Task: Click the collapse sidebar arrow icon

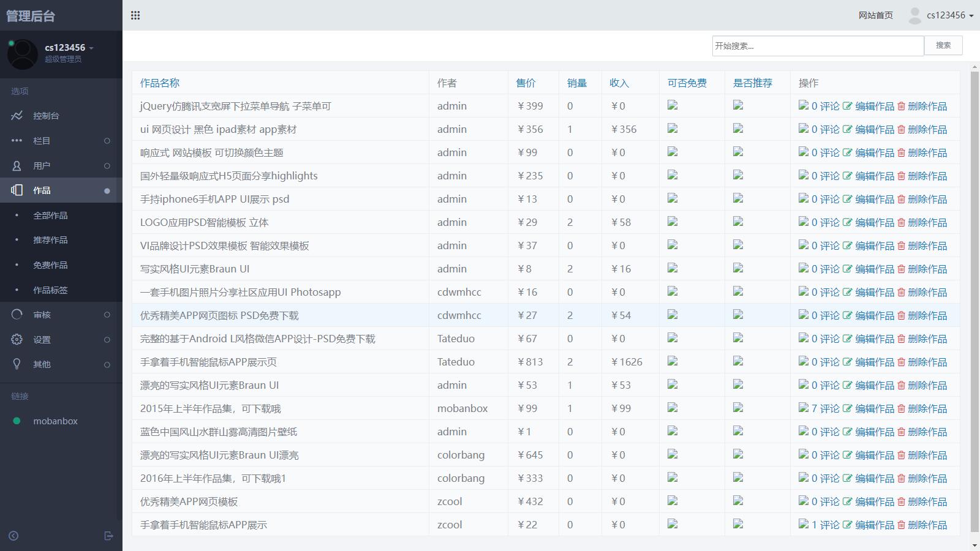Action: [x=13, y=536]
